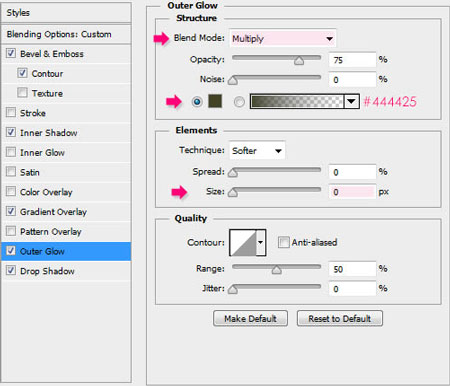
Task: Uncheck the Drop Shadow checkbox
Action: (11, 270)
